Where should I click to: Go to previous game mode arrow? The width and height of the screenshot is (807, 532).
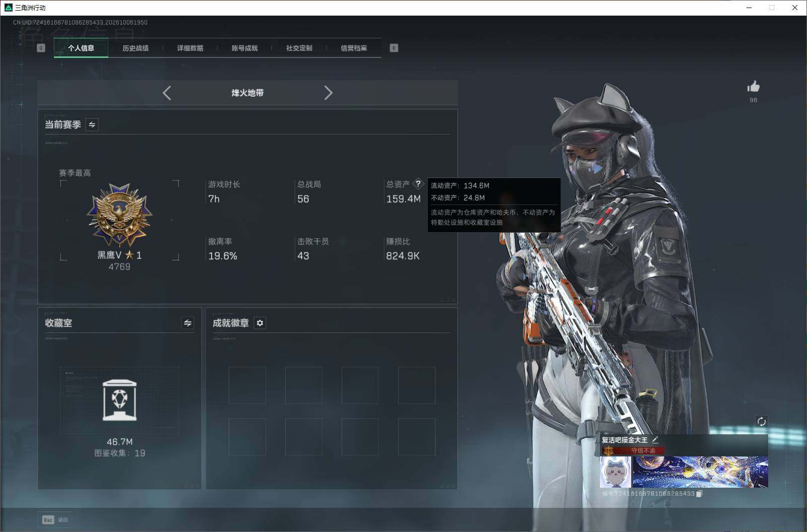click(167, 93)
